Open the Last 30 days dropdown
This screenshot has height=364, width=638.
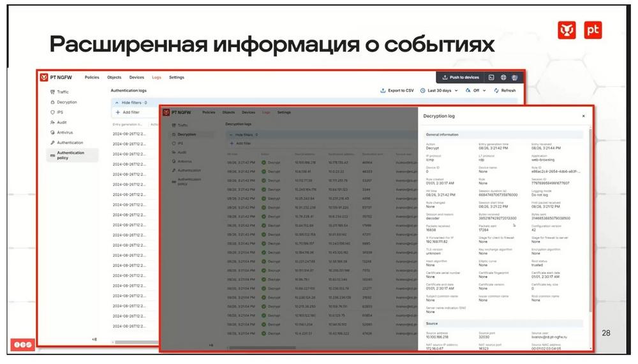(x=440, y=91)
